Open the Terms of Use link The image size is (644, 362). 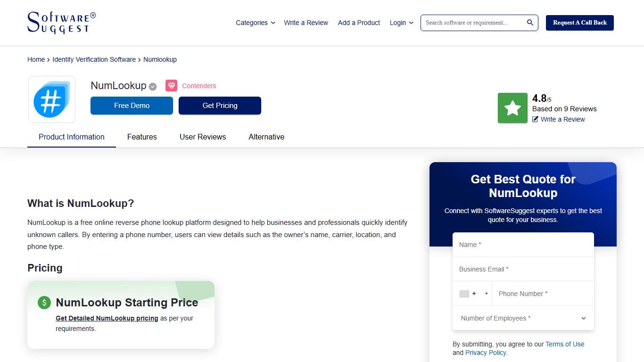point(564,344)
